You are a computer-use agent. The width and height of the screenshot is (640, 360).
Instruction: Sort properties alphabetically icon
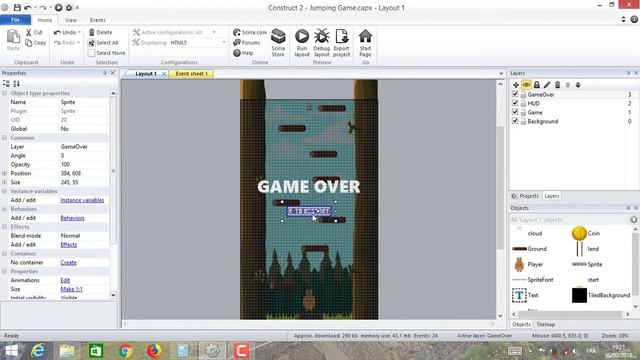[x=16, y=84]
